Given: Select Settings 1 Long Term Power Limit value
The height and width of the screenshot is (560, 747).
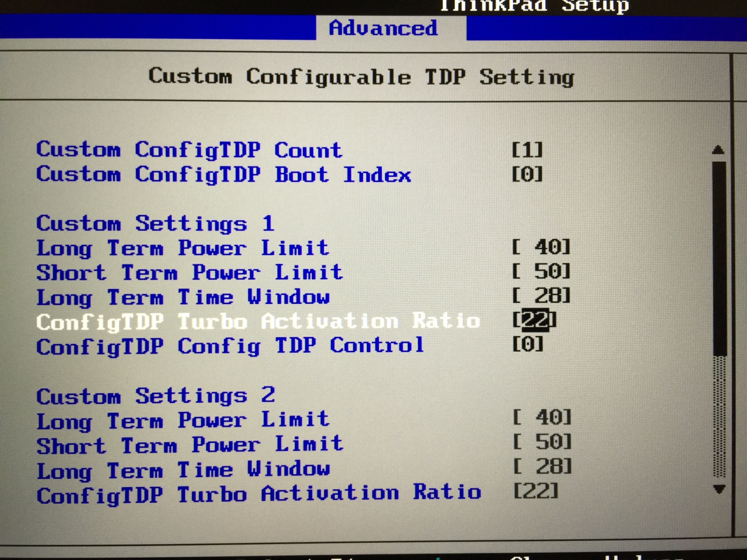Looking at the screenshot, I should [x=541, y=247].
